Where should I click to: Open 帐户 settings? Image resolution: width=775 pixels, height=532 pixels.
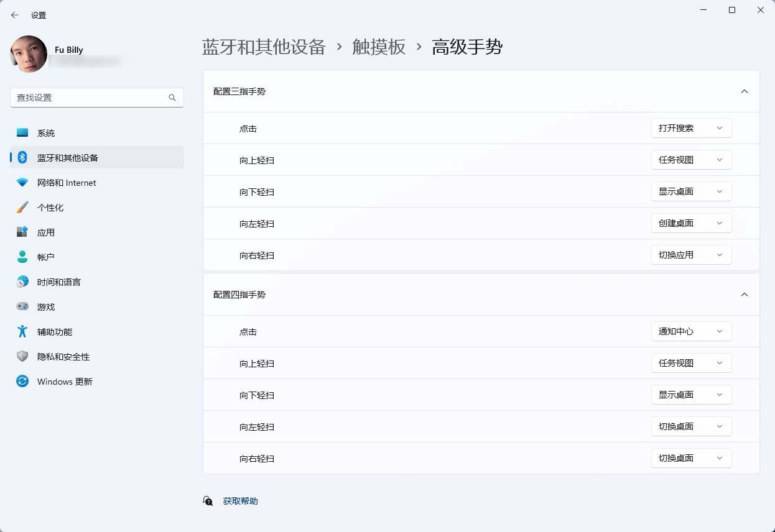pyautogui.click(x=47, y=257)
